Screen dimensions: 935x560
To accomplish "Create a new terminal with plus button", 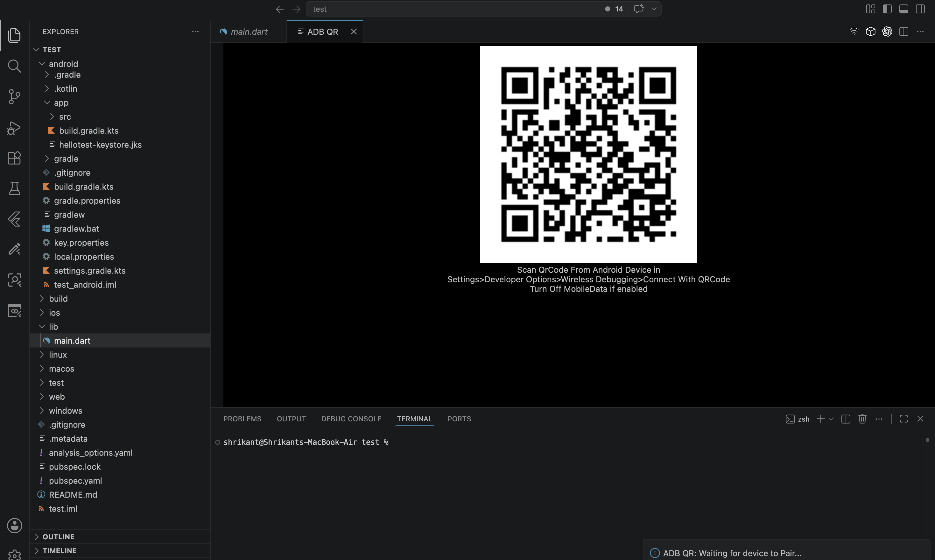I will pyautogui.click(x=820, y=419).
